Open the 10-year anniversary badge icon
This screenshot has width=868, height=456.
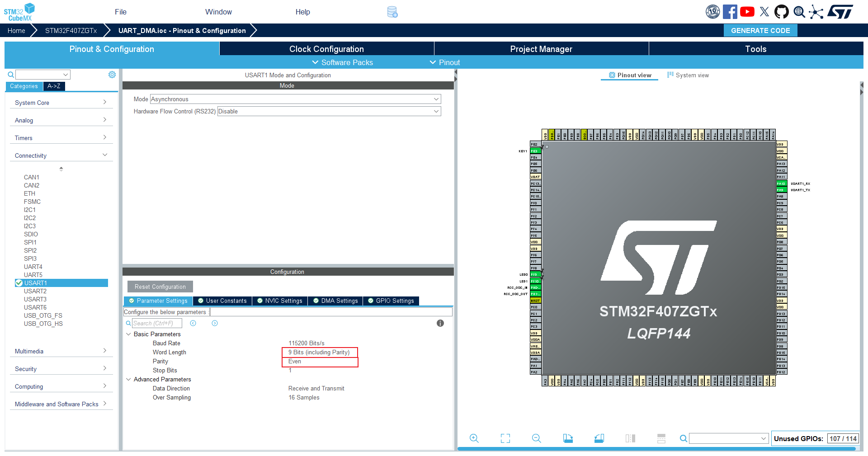713,12
